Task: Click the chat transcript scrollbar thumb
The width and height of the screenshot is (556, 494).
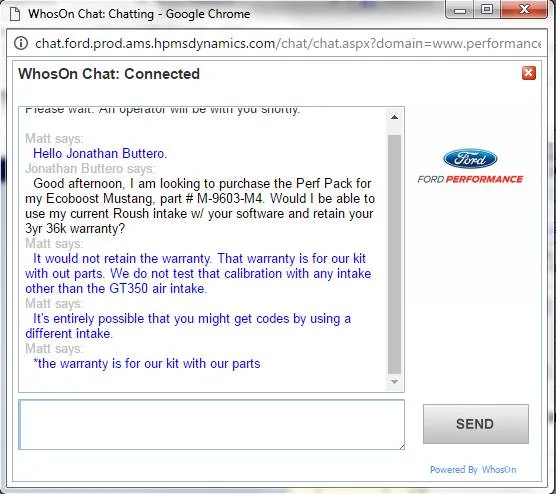Action: [x=394, y=254]
